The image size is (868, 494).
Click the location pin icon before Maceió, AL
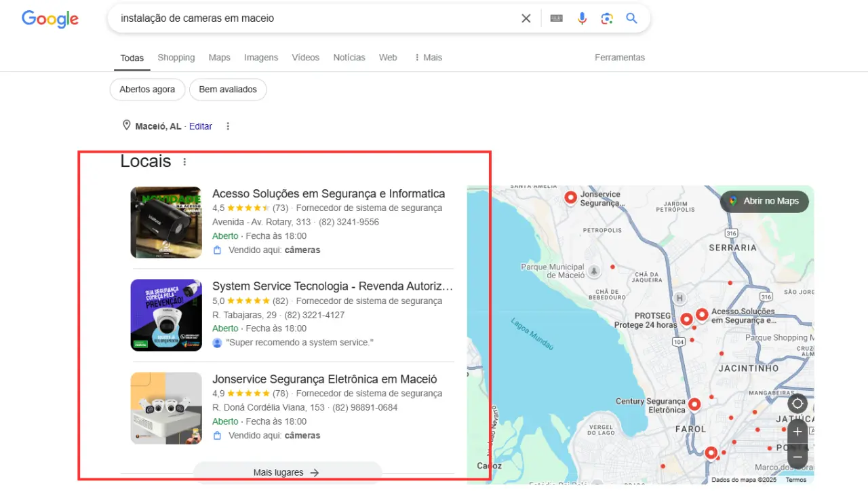click(x=126, y=126)
